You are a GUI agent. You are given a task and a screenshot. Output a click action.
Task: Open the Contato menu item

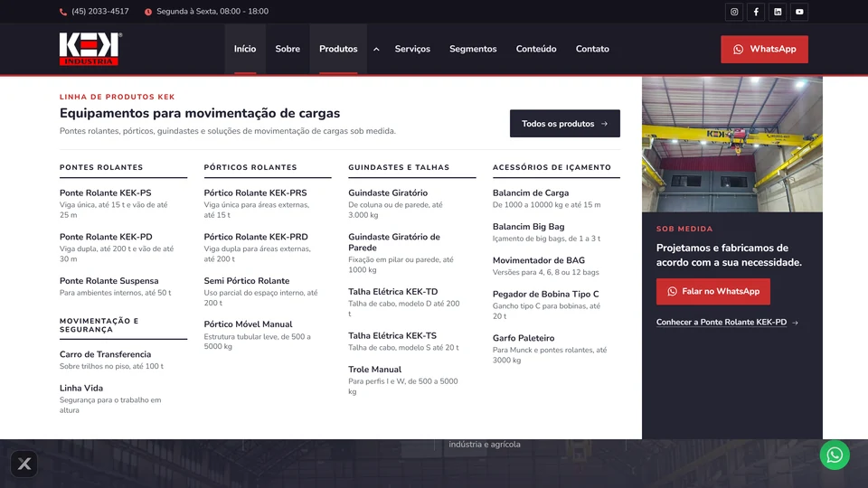tap(592, 49)
